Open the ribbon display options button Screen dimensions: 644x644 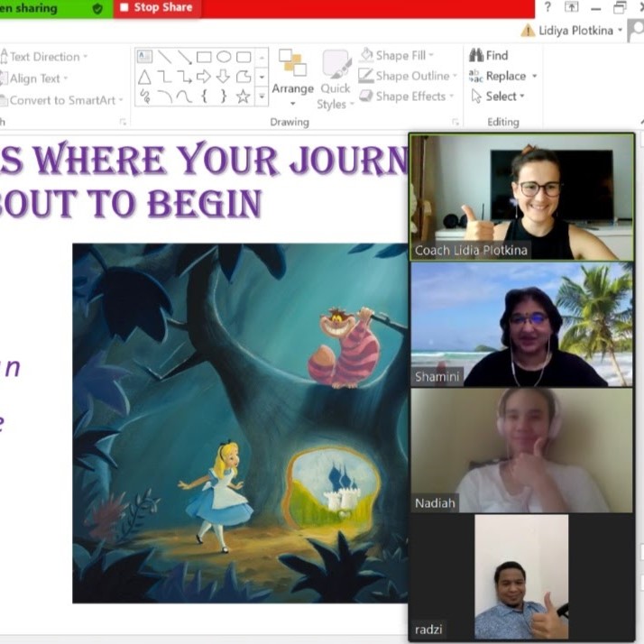[x=572, y=8]
